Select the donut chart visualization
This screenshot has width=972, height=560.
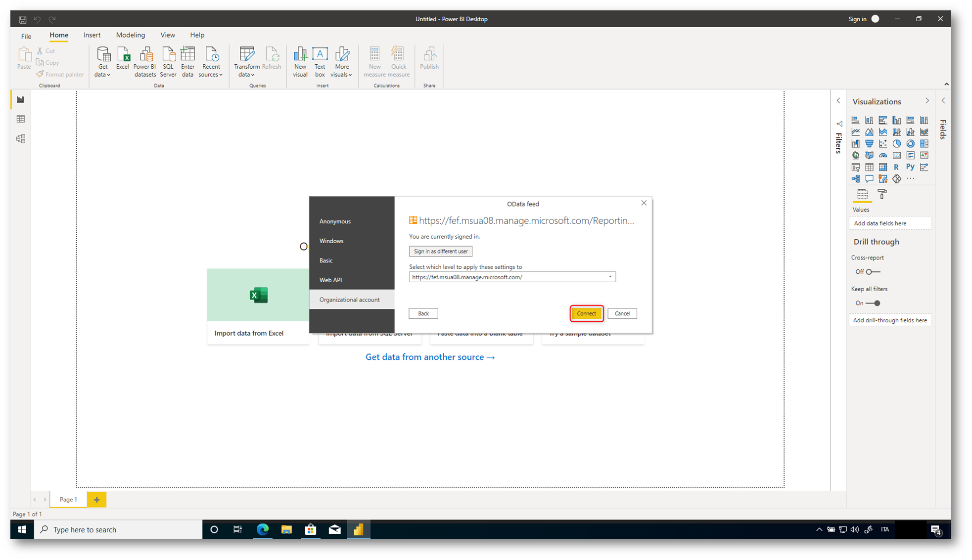910,144
